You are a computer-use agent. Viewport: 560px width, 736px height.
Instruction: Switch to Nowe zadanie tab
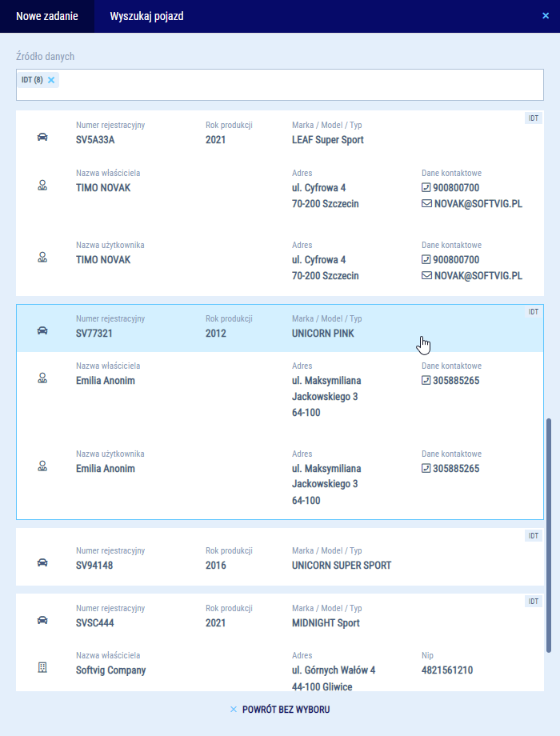47,16
